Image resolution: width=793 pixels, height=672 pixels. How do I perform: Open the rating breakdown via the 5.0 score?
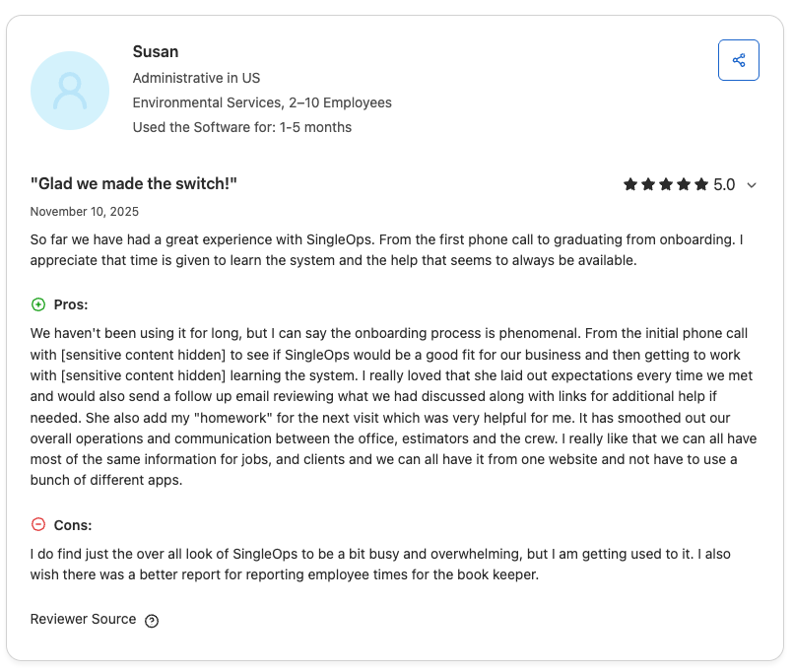(x=722, y=184)
